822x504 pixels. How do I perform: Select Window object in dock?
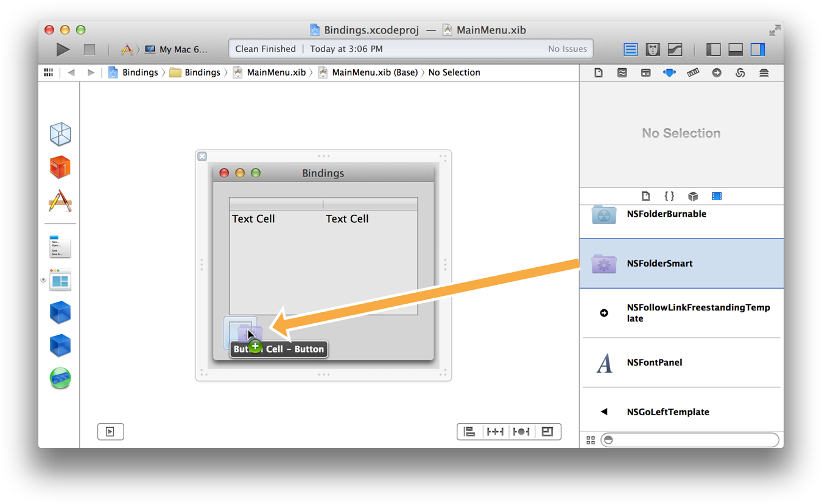60,279
